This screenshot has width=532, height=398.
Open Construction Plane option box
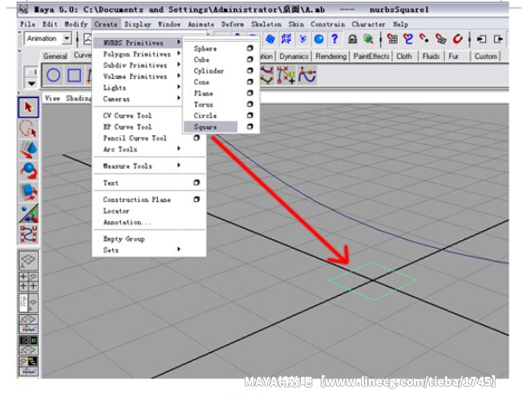(x=196, y=199)
